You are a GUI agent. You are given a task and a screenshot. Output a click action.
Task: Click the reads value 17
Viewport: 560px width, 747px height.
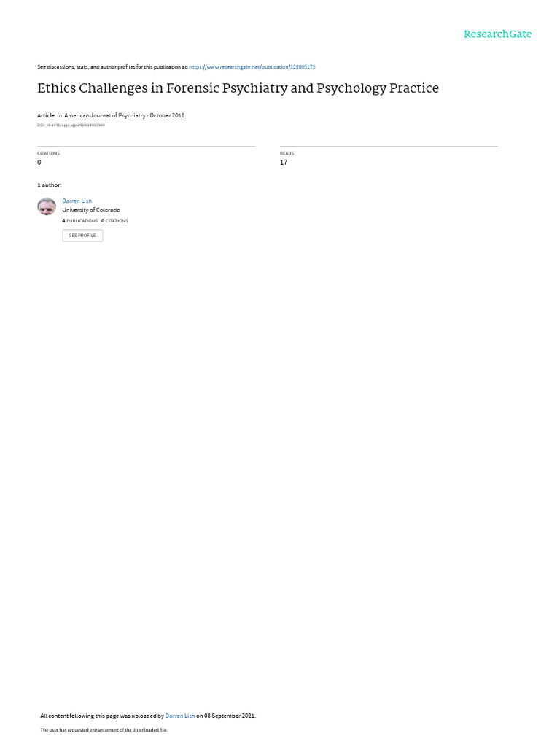pos(284,163)
